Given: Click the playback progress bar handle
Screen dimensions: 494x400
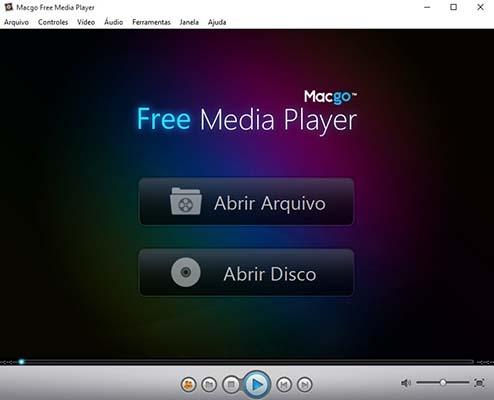Looking at the screenshot, I should click(x=21, y=362).
